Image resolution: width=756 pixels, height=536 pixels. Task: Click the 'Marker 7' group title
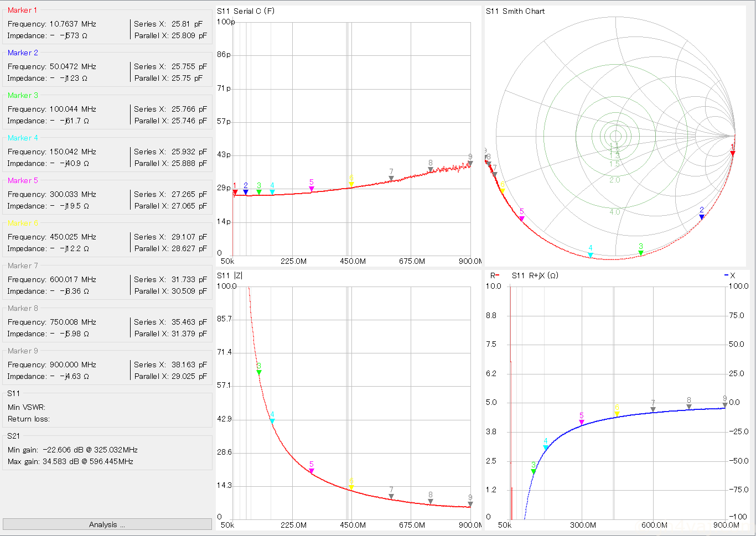23,266
